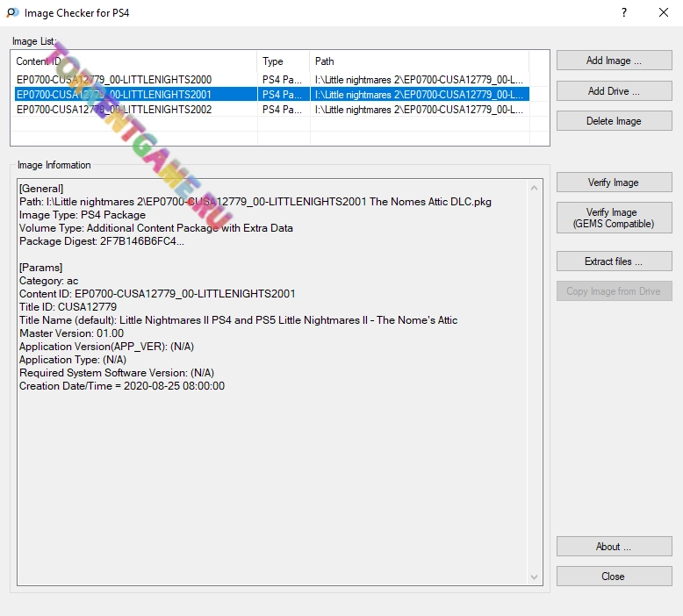
Task: Open the About ... dialog
Action: click(x=614, y=547)
